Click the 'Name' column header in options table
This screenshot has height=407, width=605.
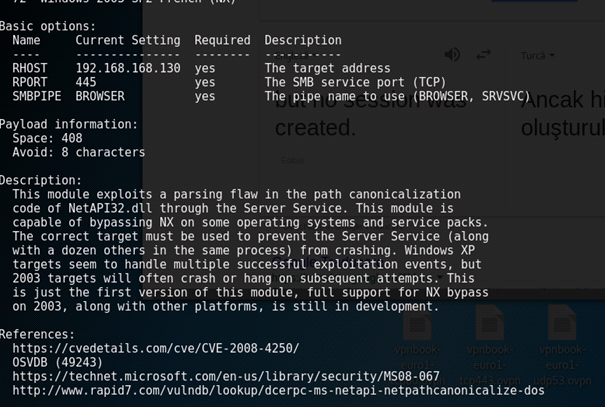click(26, 40)
